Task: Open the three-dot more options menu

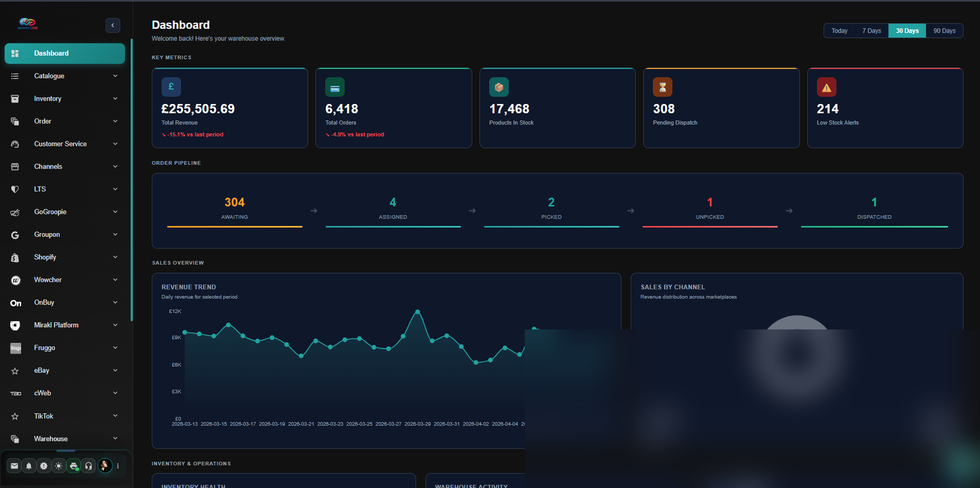Action: tap(118, 466)
